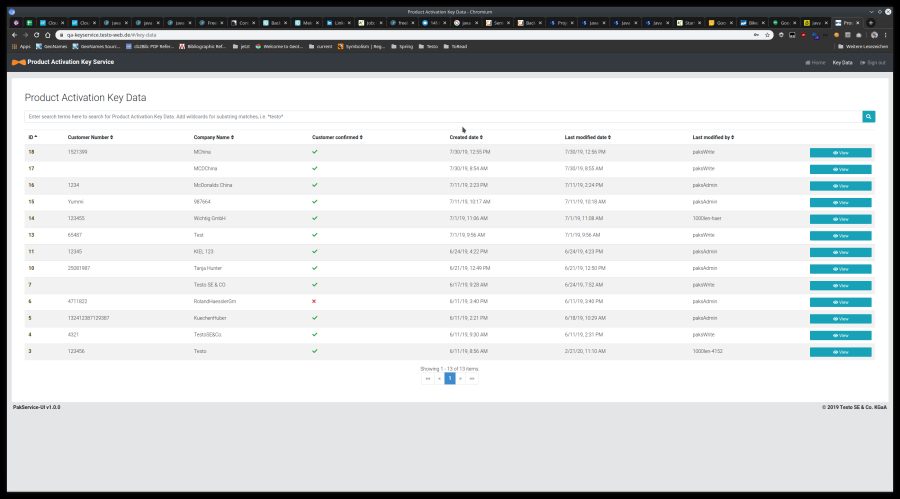The height and width of the screenshot is (499, 900).
Task: Go back using the browser back arrow
Action: (14, 34)
